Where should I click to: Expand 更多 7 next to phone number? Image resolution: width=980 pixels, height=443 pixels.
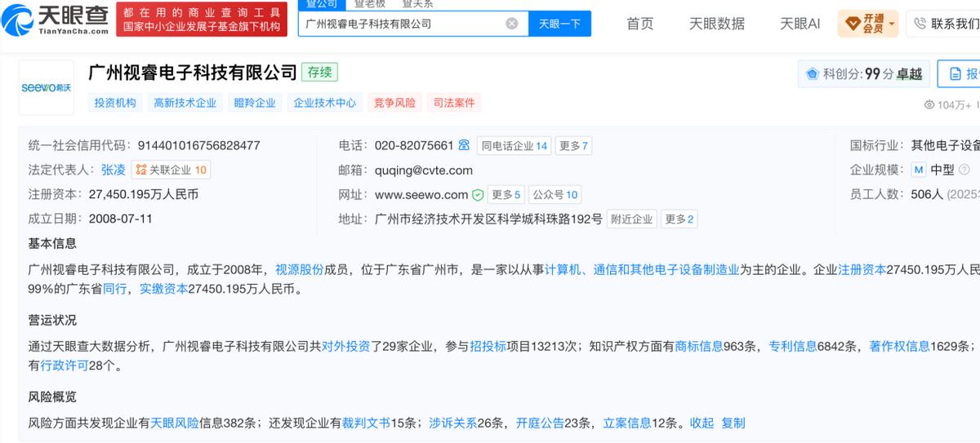click(x=574, y=146)
